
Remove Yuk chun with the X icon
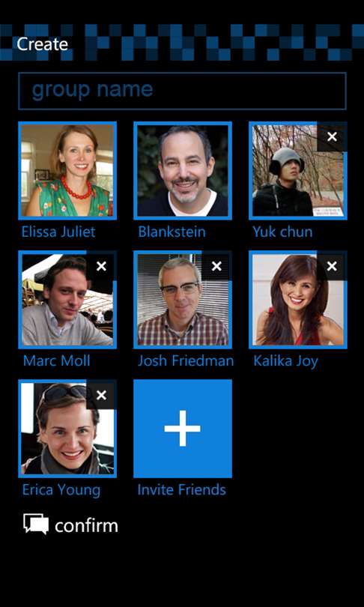(x=332, y=136)
